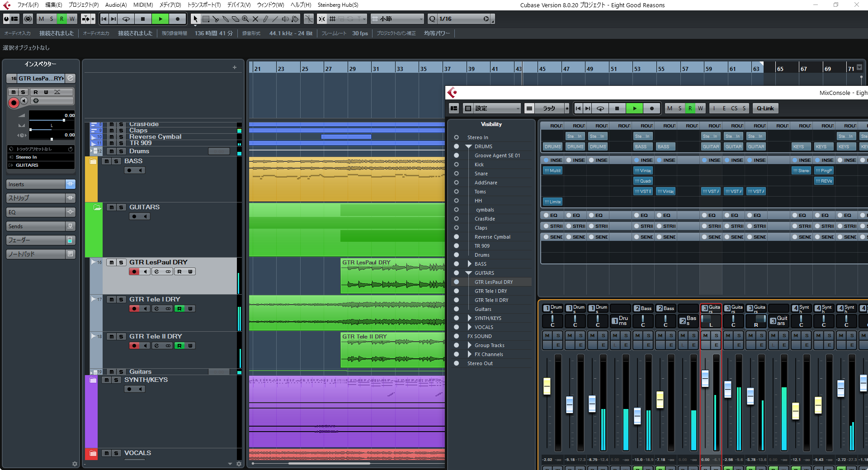
Task: Expand FX Channels in Visibility list
Action: tap(470, 354)
